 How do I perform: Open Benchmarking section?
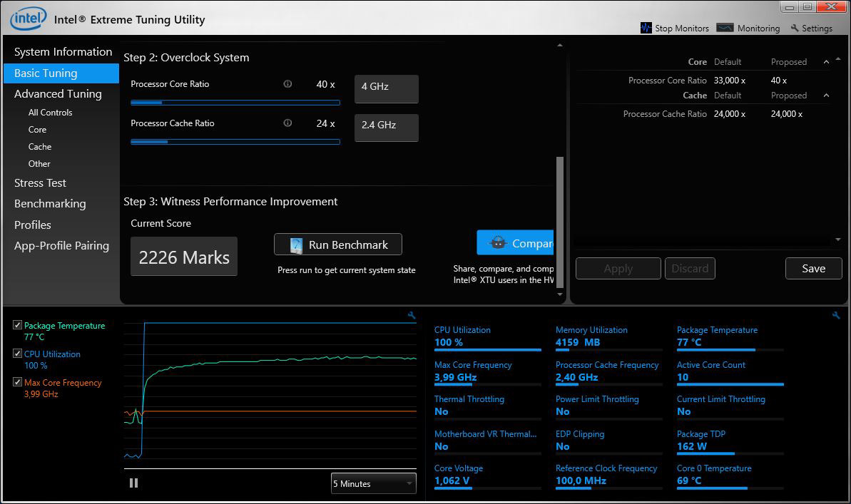coord(50,204)
